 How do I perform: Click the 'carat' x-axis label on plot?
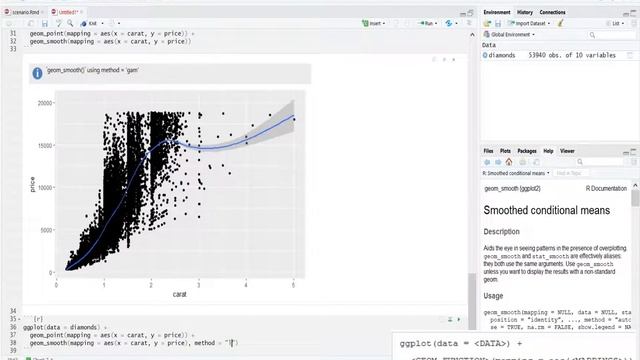coord(180,294)
